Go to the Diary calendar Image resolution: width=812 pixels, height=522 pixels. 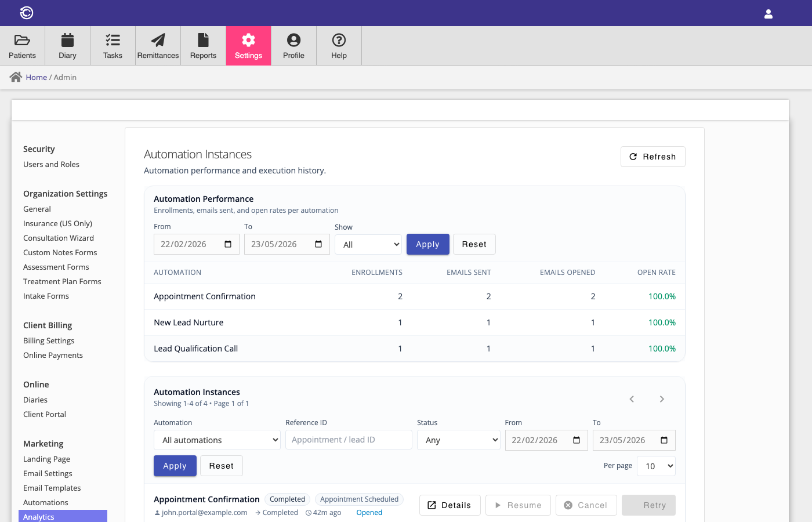coord(68,46)
